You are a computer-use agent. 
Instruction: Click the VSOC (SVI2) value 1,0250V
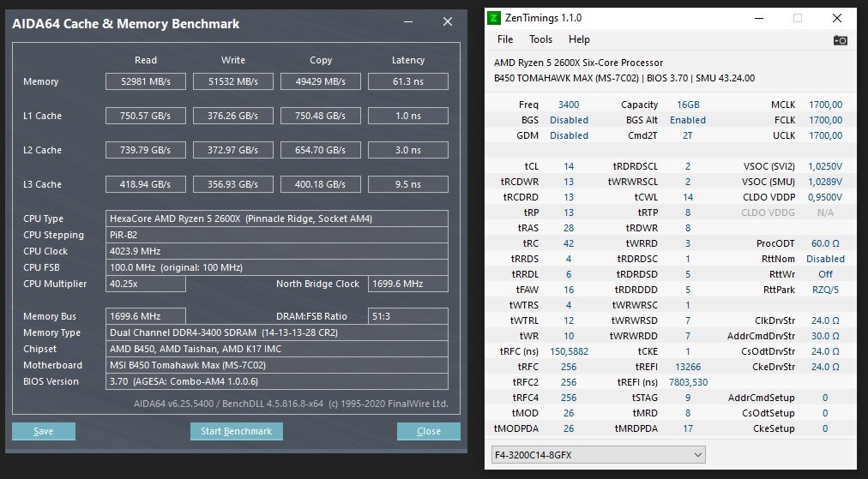tap(825, 166)
